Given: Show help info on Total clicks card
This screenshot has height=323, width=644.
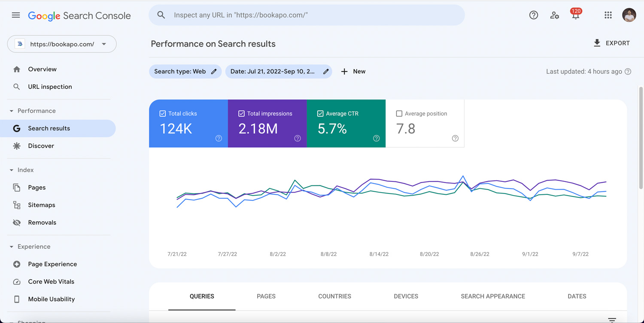Looking at the screenshot, I should point(219,138).
